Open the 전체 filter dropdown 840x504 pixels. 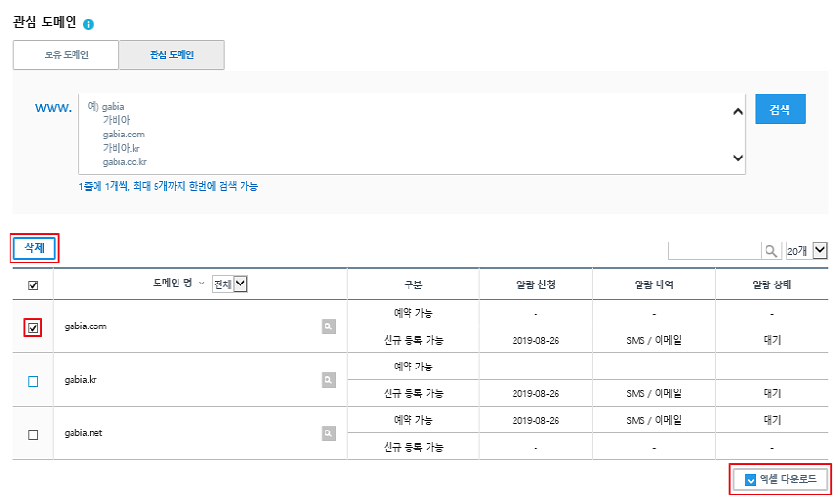pyautogui.click(x=230, y=283)
